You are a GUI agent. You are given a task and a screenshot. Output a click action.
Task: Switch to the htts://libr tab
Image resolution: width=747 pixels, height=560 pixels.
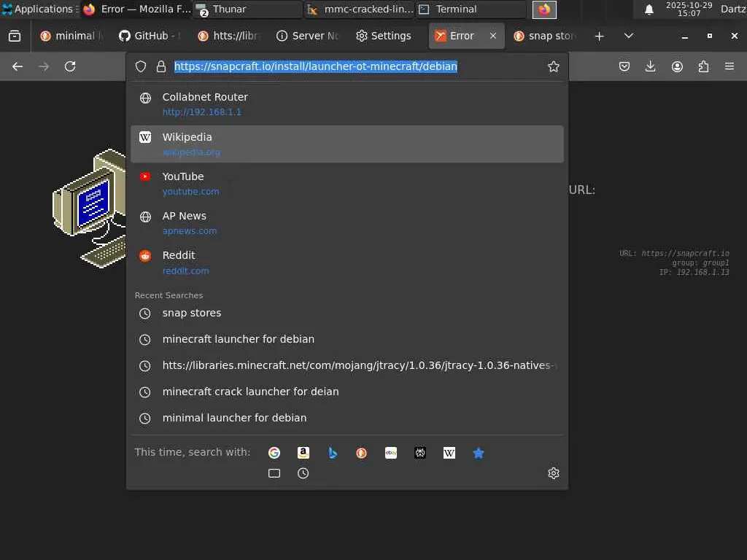(228, 36)
